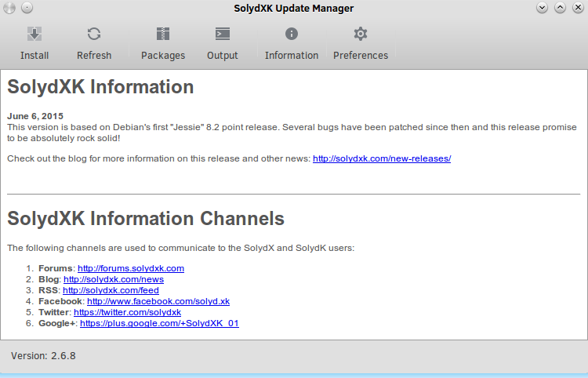
Task: Open the plus.google.com/+SolydXK_01 link
Action: (x=159, y=323)
